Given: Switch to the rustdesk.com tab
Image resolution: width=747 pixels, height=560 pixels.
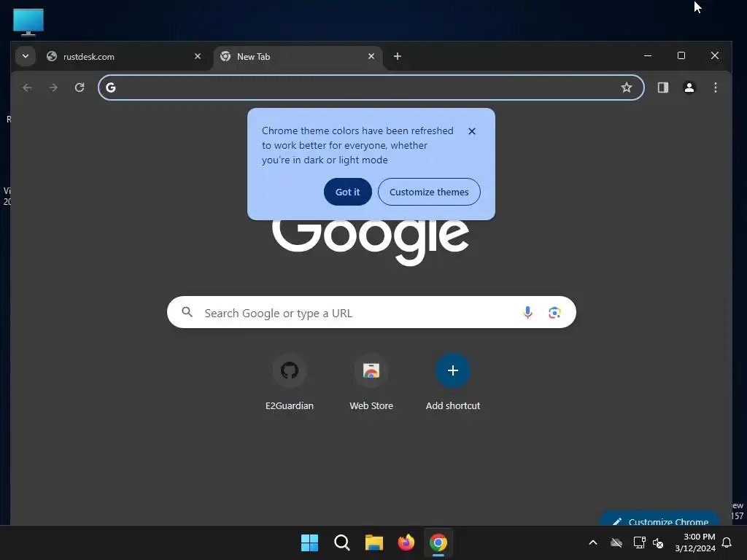Looking at the screenshot, I should [x=124, y=57].
